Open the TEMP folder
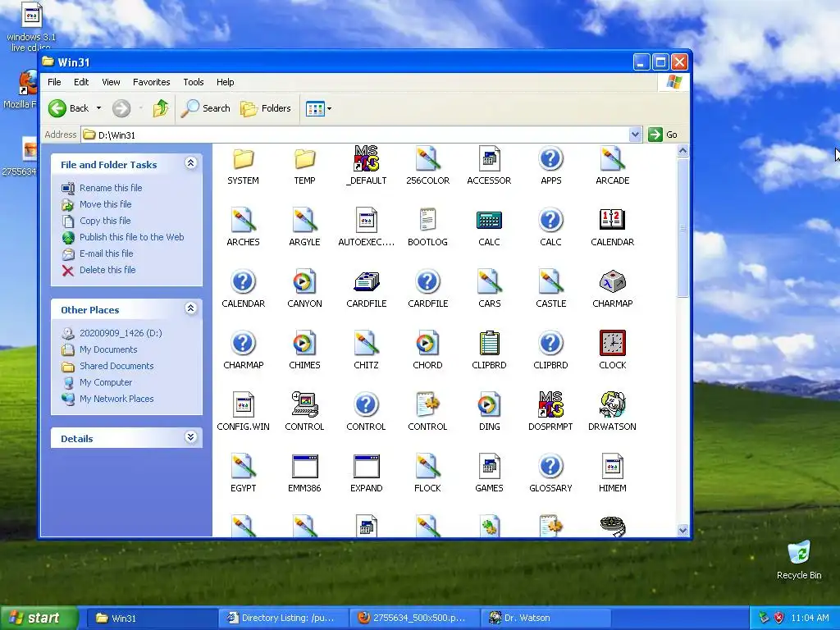The image size is (840, 630). 304,159
